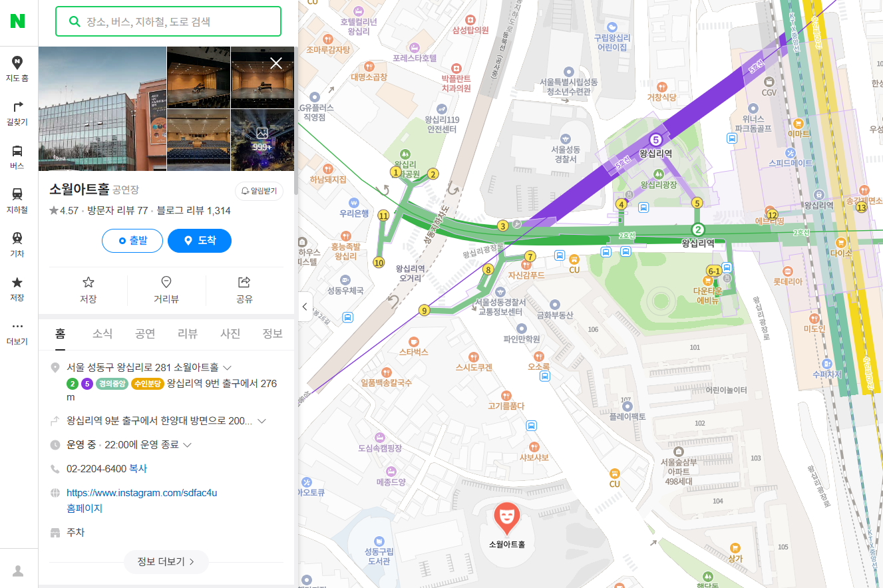Open the instagram.com/sdfac4u link

pyautogui.click(x=142, y=493)
